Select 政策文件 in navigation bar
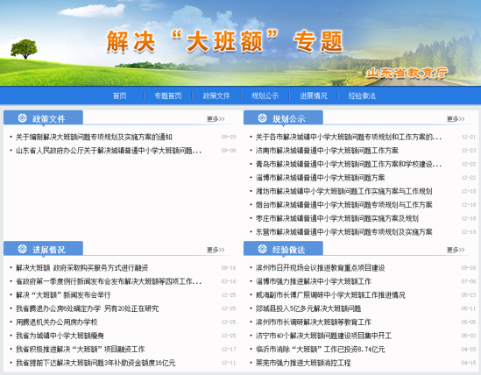The height and width of the screenshot is (375, 481). click(216, 96)
